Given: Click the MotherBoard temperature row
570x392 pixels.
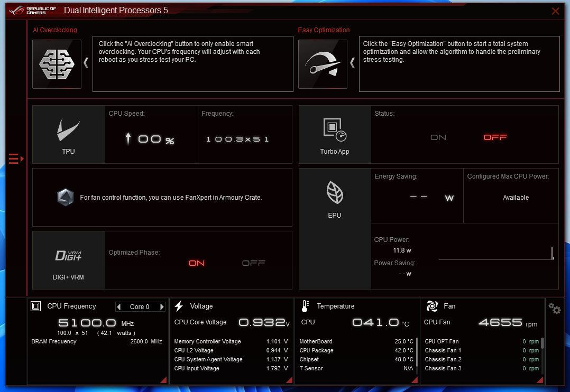Looking at the screenshot, I should point(356,341).
